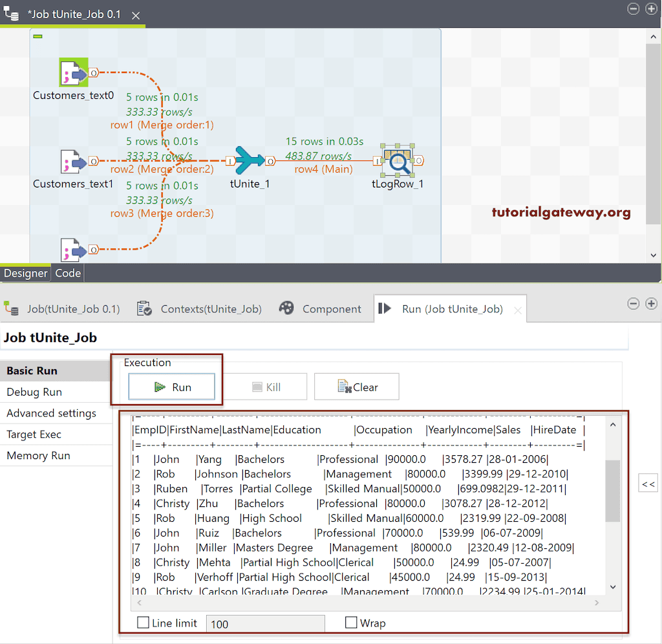
Task: Select the tLogRow_1 magnifier component icon
Action: (397, 160)
